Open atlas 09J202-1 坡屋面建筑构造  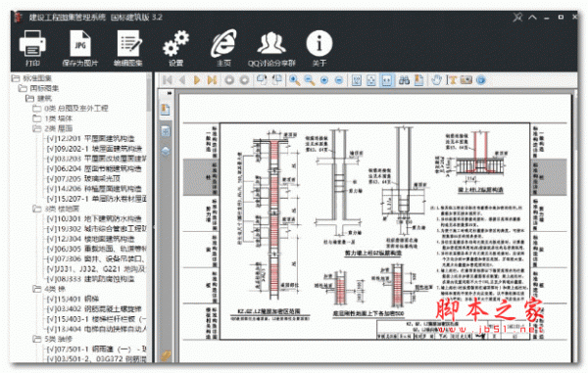[x=94, y=149]
